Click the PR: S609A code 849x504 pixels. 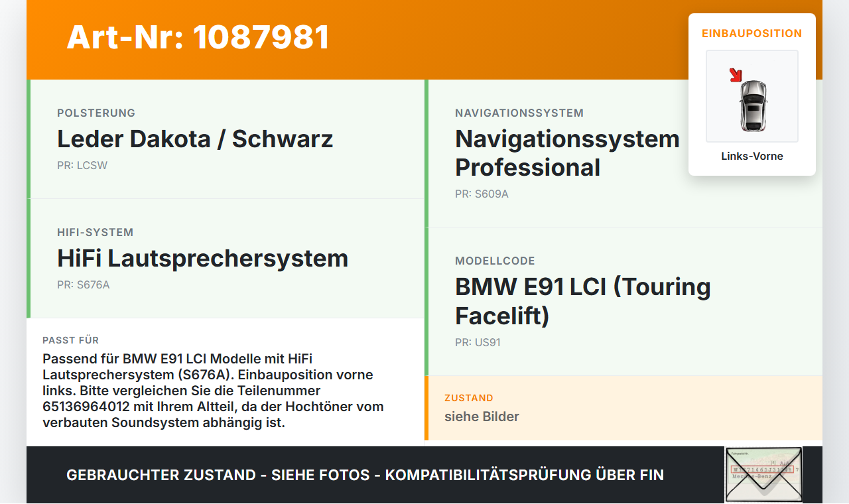pos(482,194)
